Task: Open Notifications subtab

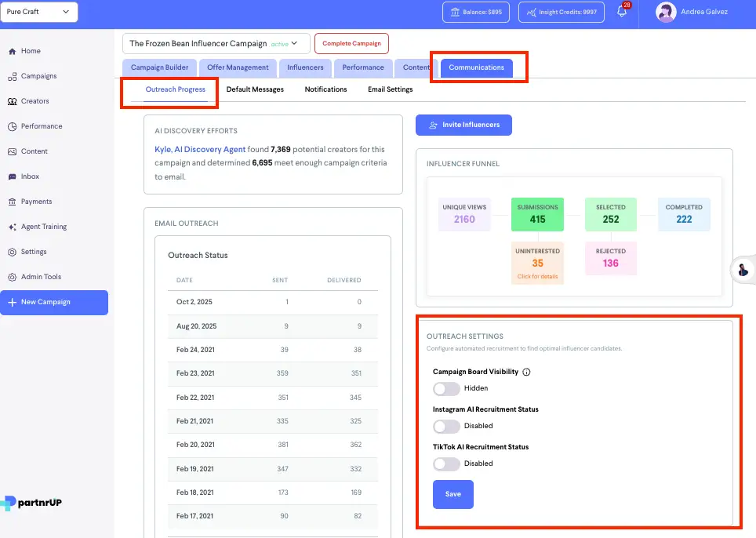Action: point(326,89)
